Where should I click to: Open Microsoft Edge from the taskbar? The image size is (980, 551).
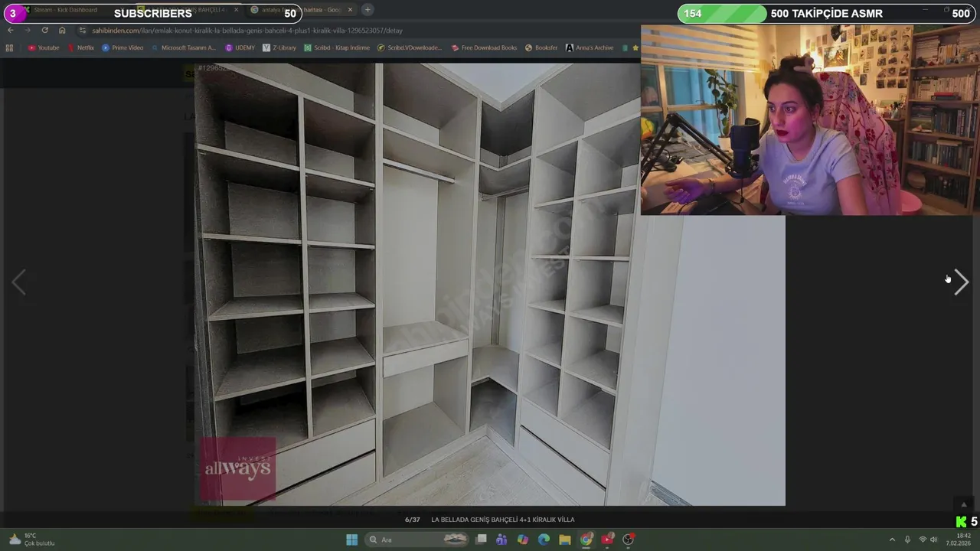544,540
